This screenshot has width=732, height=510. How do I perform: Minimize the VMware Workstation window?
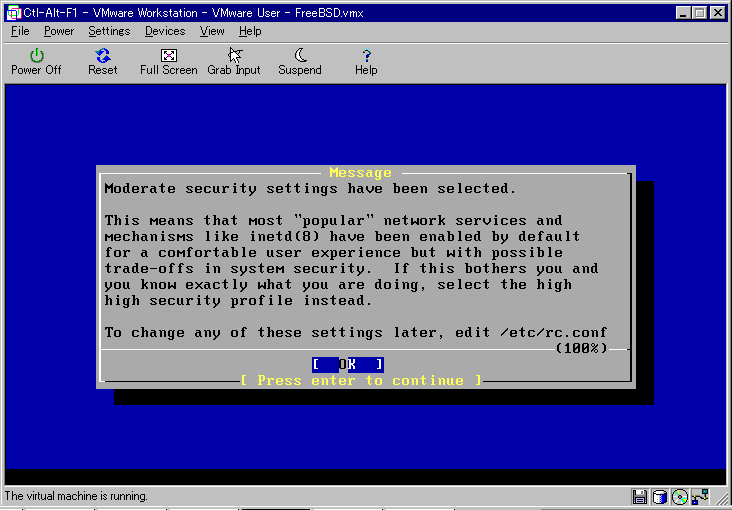pos(683,13)
